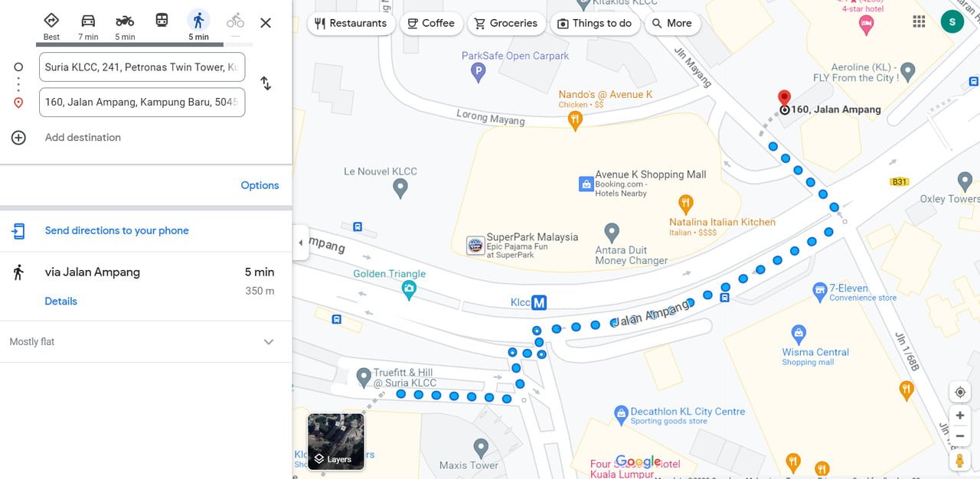
Task: Select the Best travel modes option
Action: [x=51, y=25]
